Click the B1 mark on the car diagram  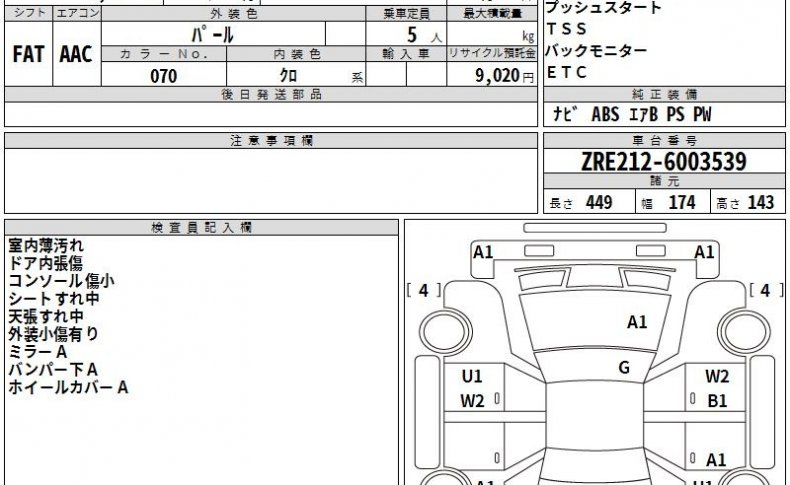pyautogui.click(x=717, y=401)
